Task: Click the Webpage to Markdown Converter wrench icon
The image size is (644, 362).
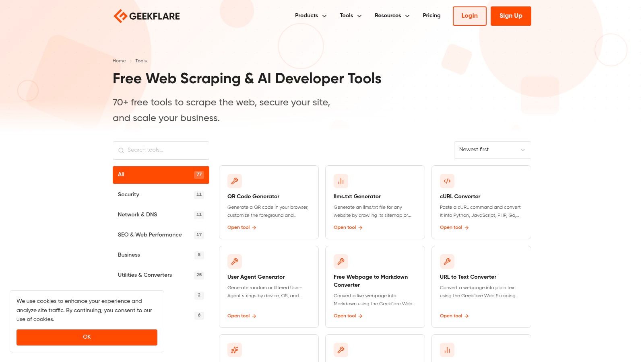Action: [x=341, y=261]
